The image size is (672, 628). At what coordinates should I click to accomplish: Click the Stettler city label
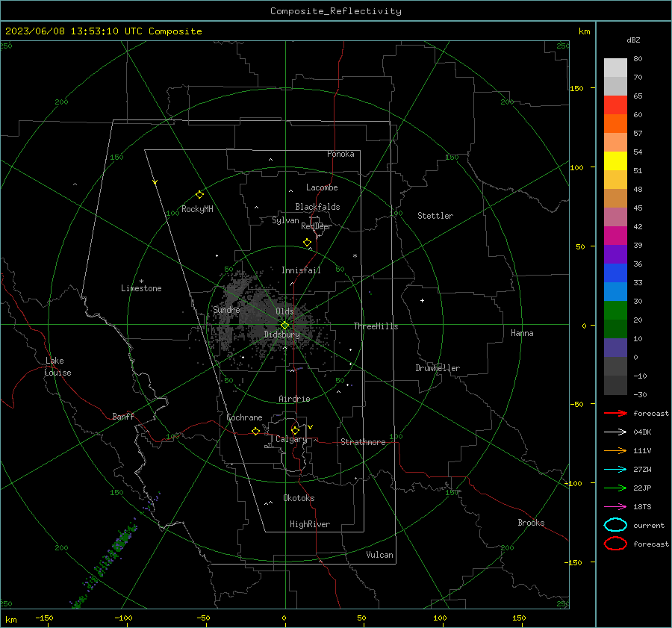[x=435, y=216]
